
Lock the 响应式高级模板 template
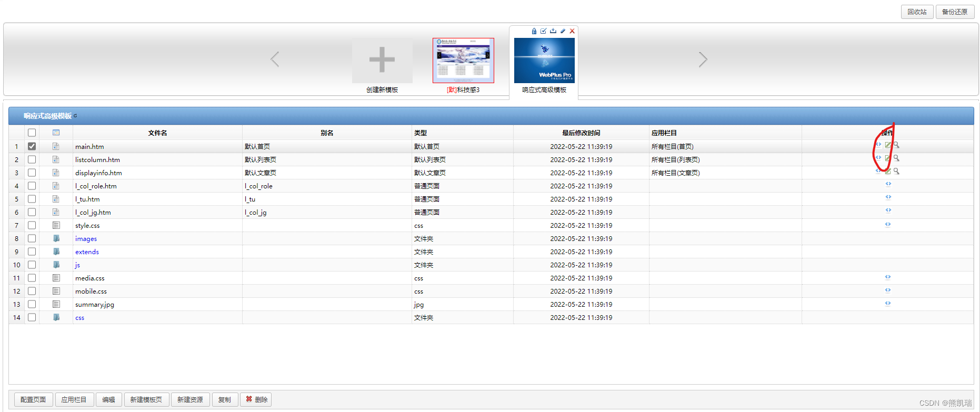(x=534, y=31)
